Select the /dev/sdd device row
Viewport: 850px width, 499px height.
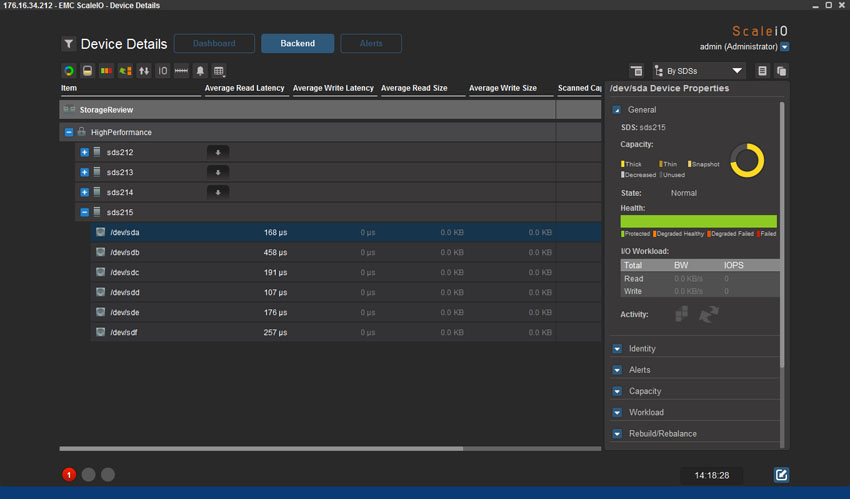(x=346, y=292)
